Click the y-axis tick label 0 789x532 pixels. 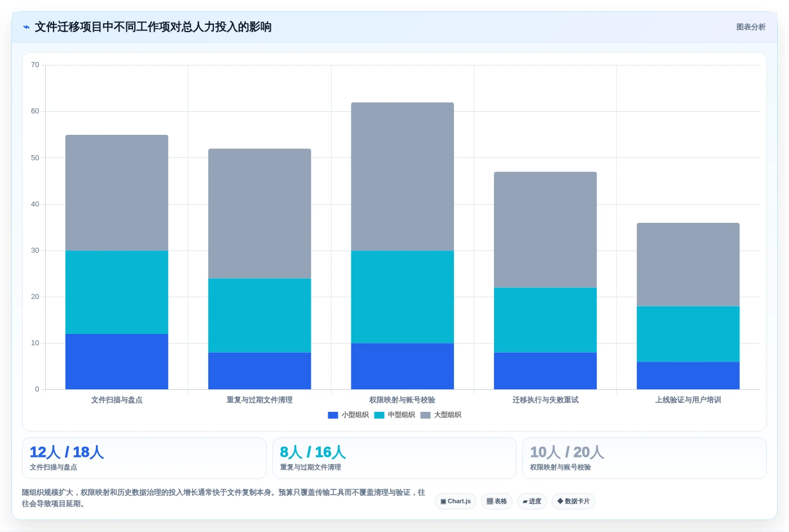tap(37, 389)
